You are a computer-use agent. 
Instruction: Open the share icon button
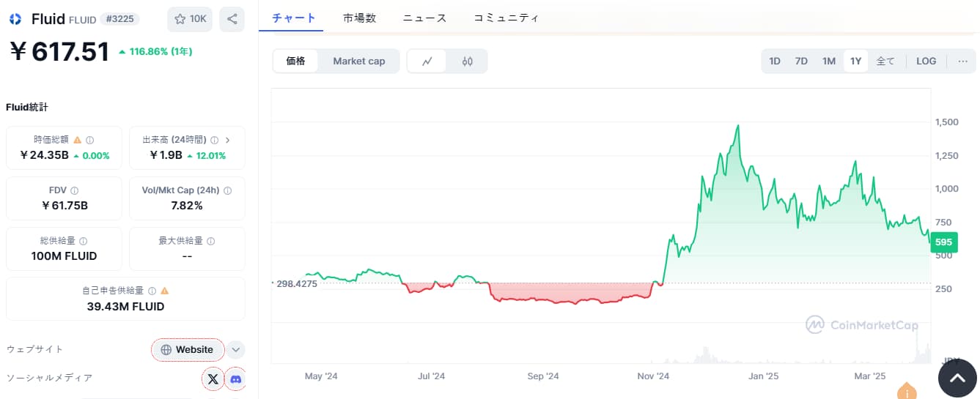point(232,19)
